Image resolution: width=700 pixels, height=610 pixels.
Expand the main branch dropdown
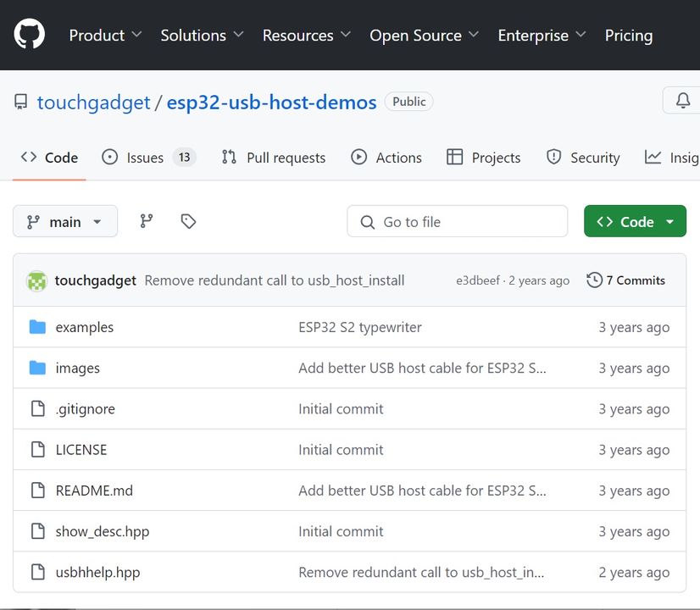(65, 221)
